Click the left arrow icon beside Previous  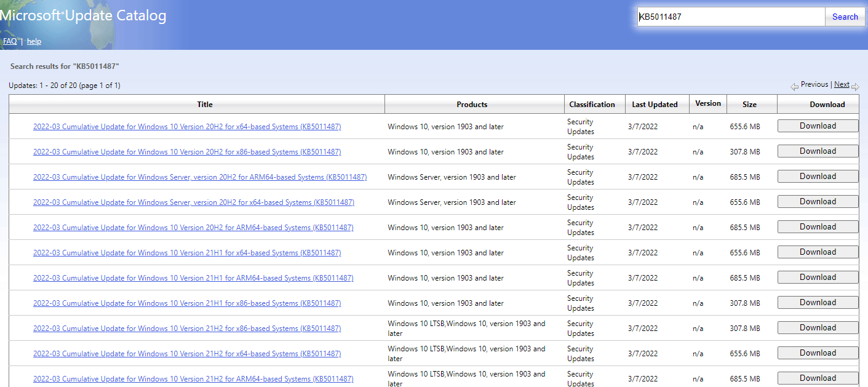(794, 86)
